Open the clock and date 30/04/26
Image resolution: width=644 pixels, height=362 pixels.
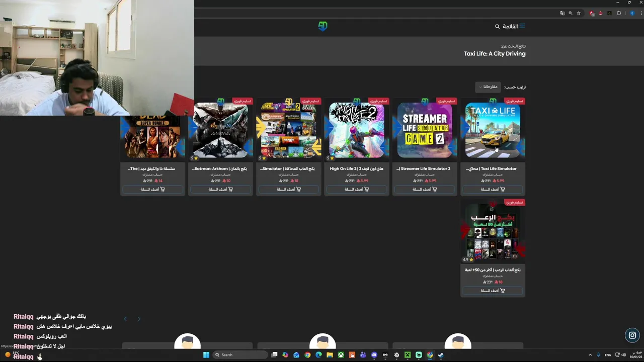[x=636, y=355]
